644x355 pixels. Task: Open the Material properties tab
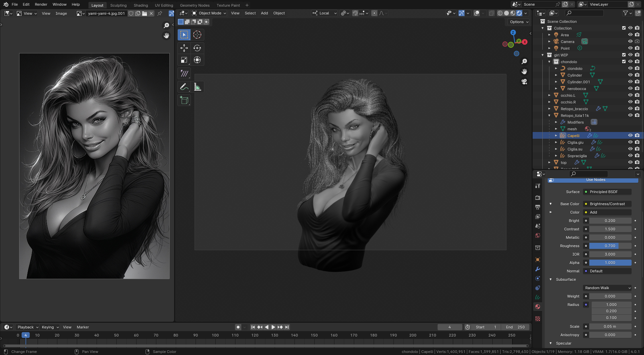538,307
